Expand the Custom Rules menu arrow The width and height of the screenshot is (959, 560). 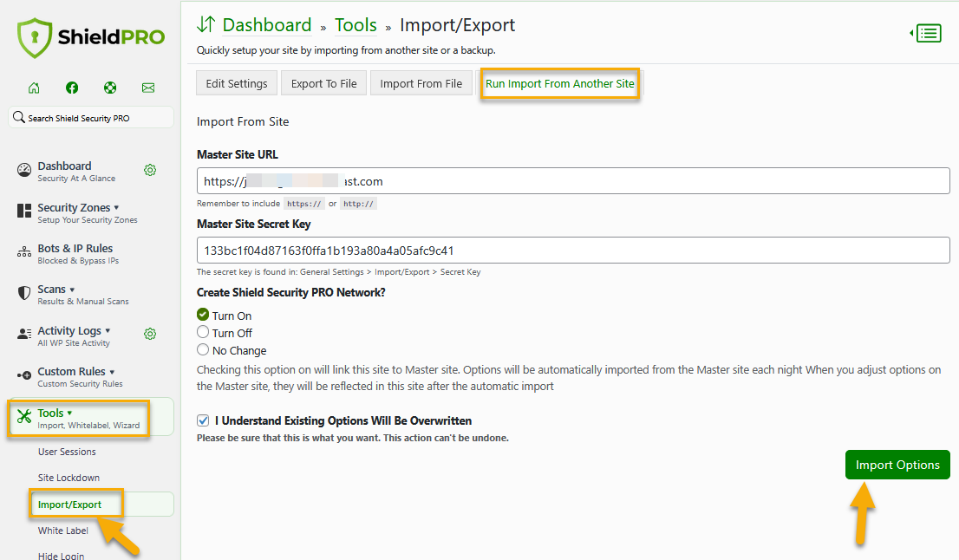click(x=112, y=372)
